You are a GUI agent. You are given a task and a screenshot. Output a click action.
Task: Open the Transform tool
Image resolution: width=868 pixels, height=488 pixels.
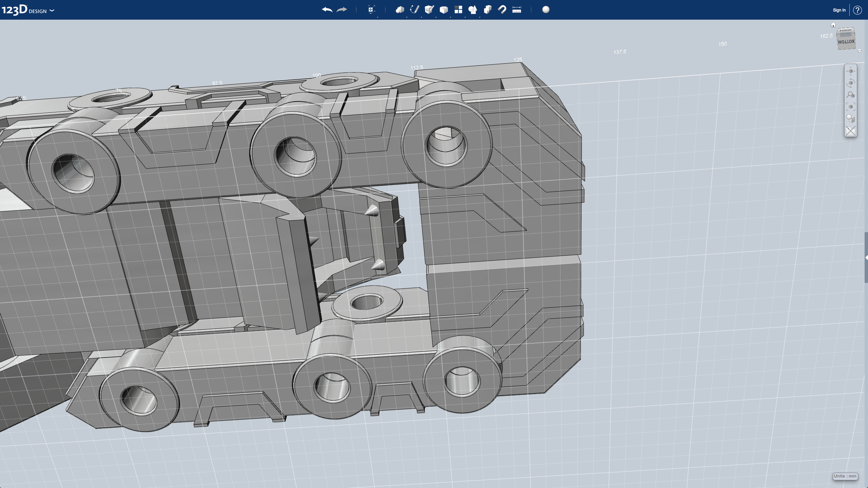(371, 10)
